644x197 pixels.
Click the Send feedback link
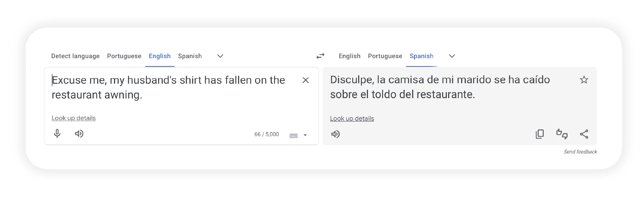click(580, 152)
